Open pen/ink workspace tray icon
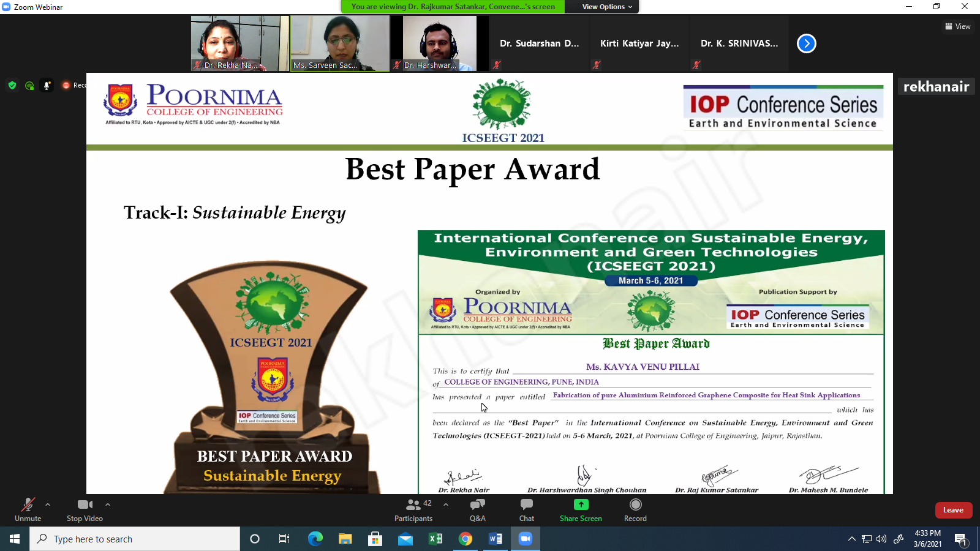This screenshot has width=980, height=551. click(x=899, y=539)
